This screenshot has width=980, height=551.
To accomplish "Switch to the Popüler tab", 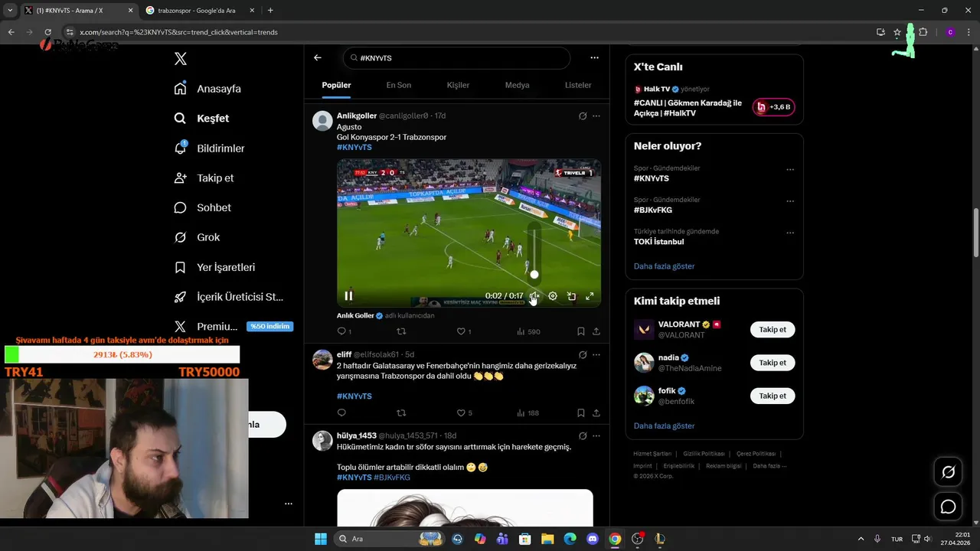I will click(x=336, y=85).
